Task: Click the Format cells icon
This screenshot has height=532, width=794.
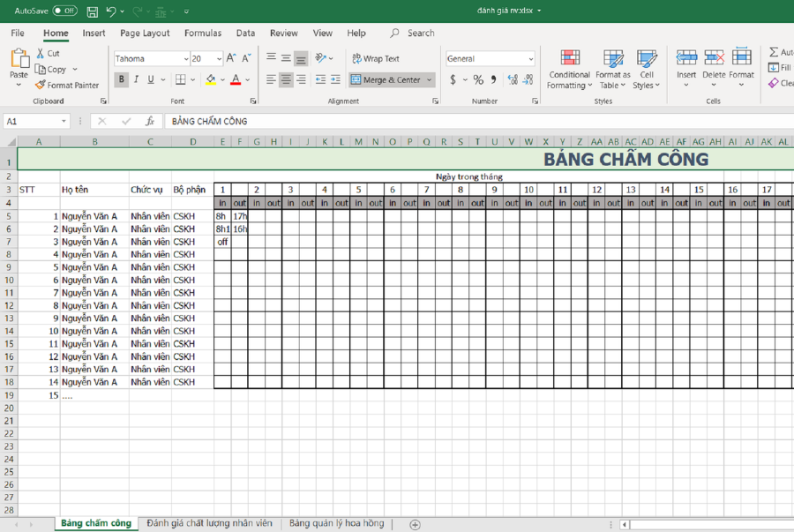Action: 741,57
